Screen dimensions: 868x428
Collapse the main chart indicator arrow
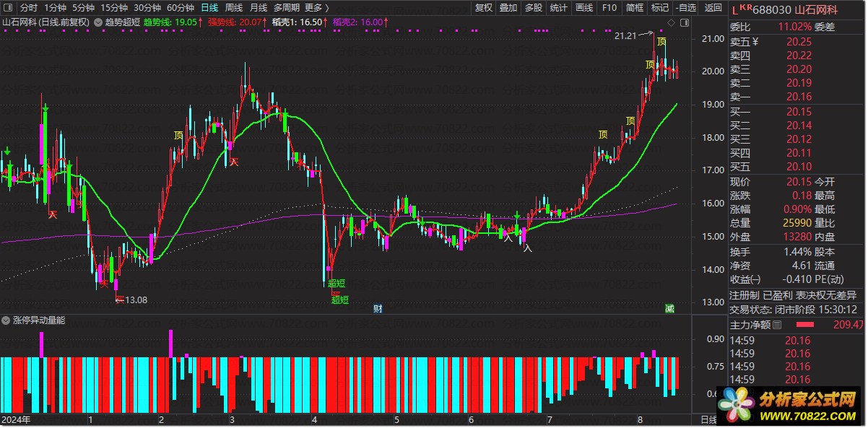(x=99, y=22)
